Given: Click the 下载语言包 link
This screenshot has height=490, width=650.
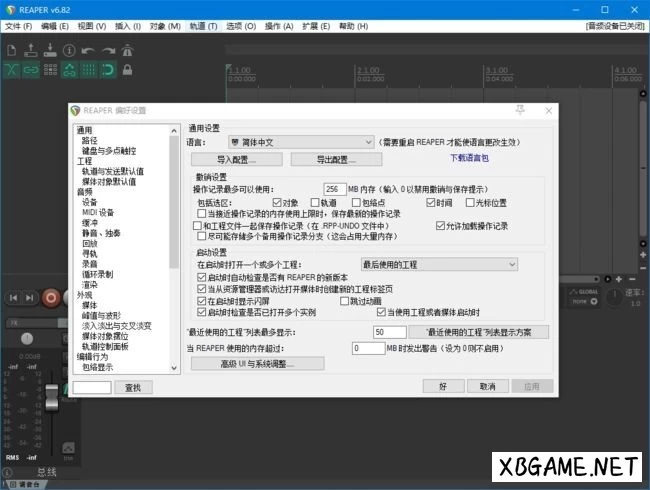Looking at the screenshot, I should (x=469, y=158).
